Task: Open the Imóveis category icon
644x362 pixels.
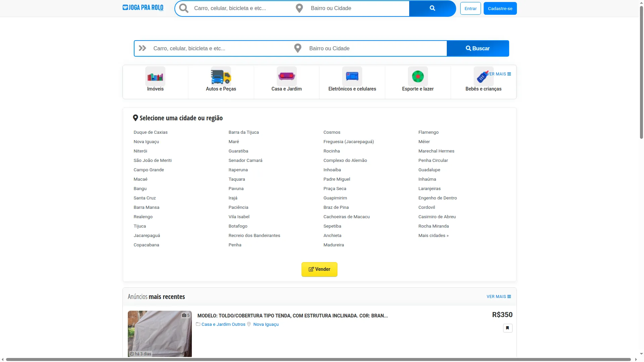Action: coord(155,76)
